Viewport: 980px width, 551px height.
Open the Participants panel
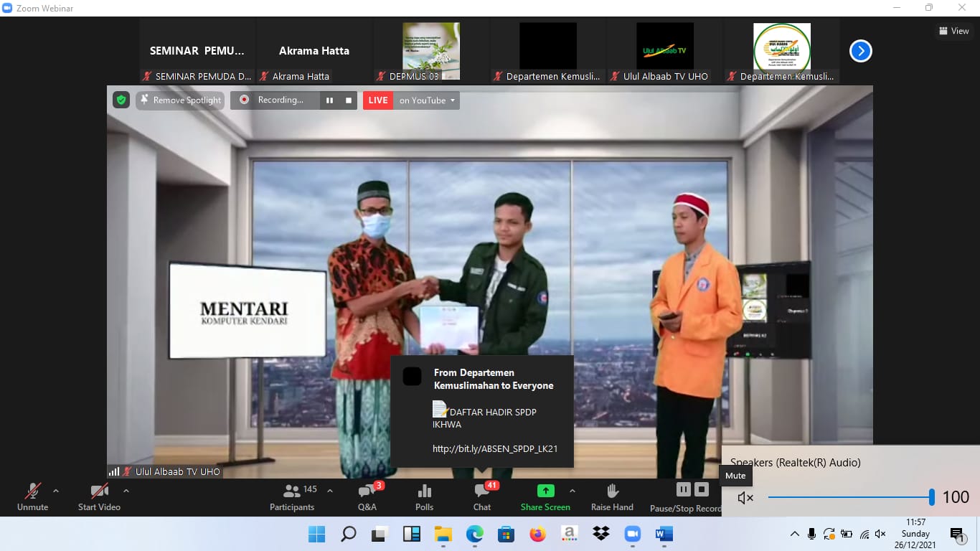(292, 496)
